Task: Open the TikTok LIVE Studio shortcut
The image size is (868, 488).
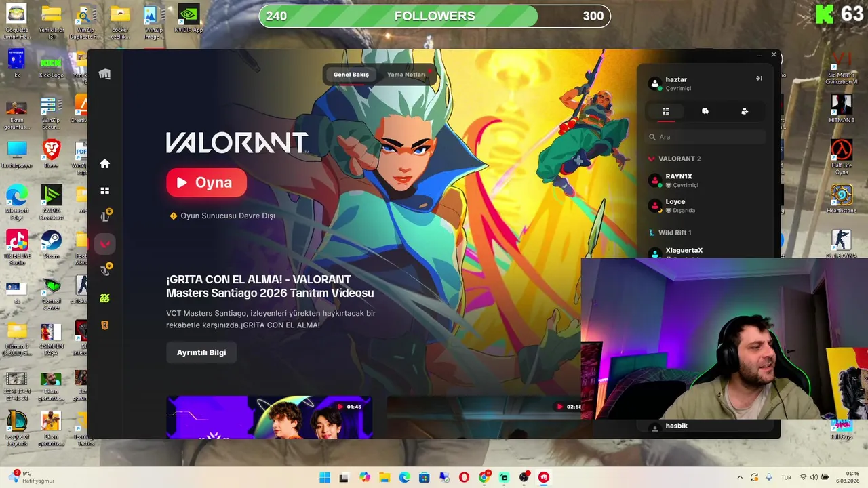Action: coord(17,247)
